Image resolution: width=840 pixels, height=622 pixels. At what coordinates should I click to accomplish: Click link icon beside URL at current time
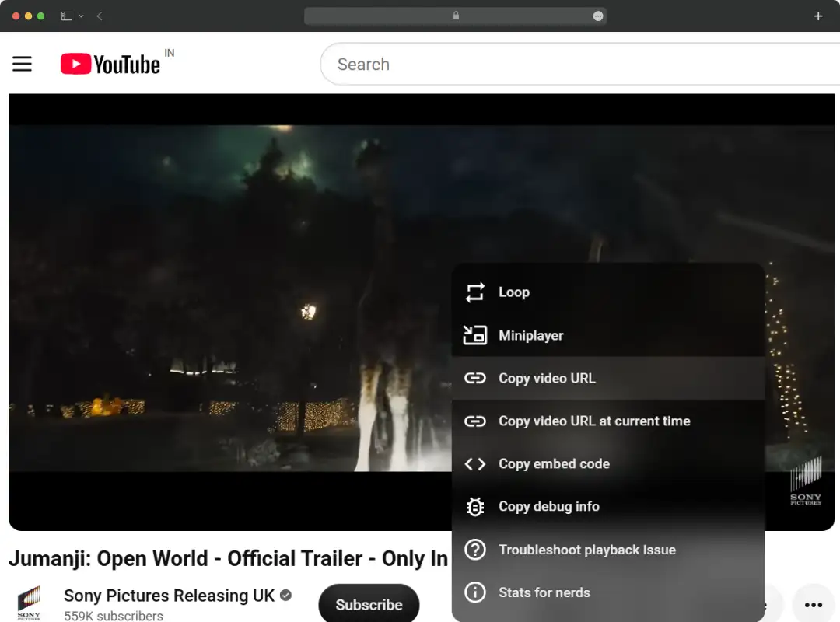click(474, 421)
